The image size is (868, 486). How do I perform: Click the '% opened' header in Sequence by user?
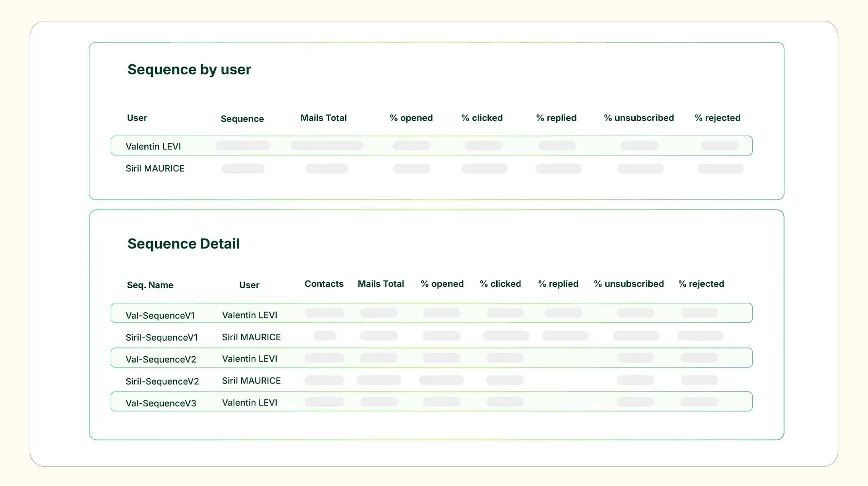[x=411, y=118]
